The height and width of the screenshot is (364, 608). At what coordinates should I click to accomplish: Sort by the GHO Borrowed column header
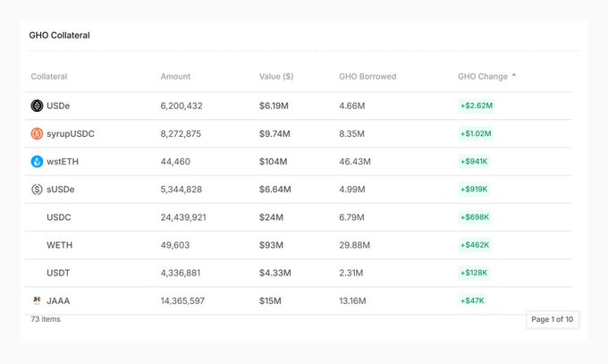(367, 76)
